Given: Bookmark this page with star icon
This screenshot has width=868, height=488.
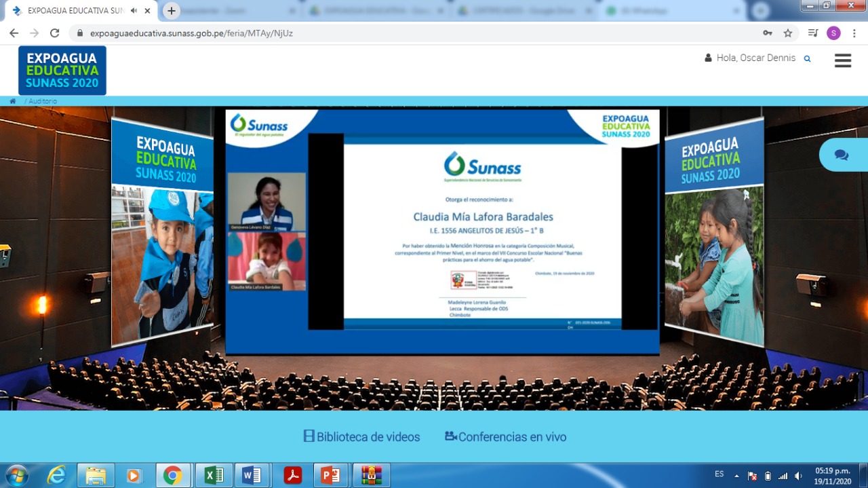Looking at the screenshot, I should (x=787, y=33).
